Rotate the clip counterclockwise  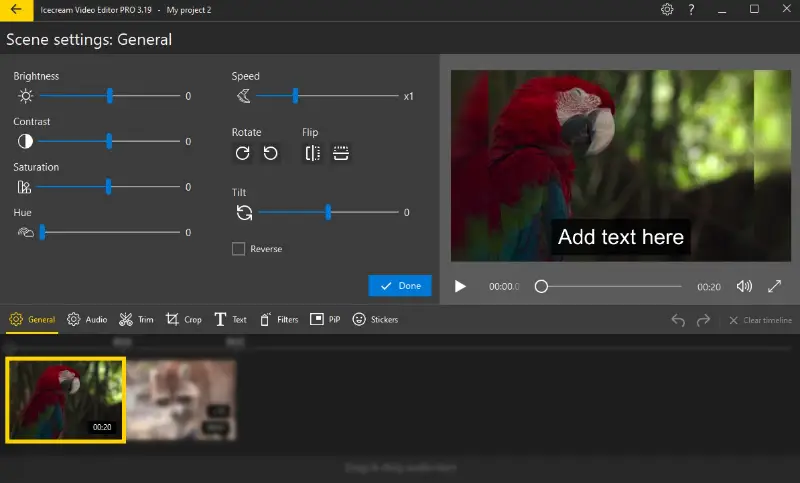270,153
